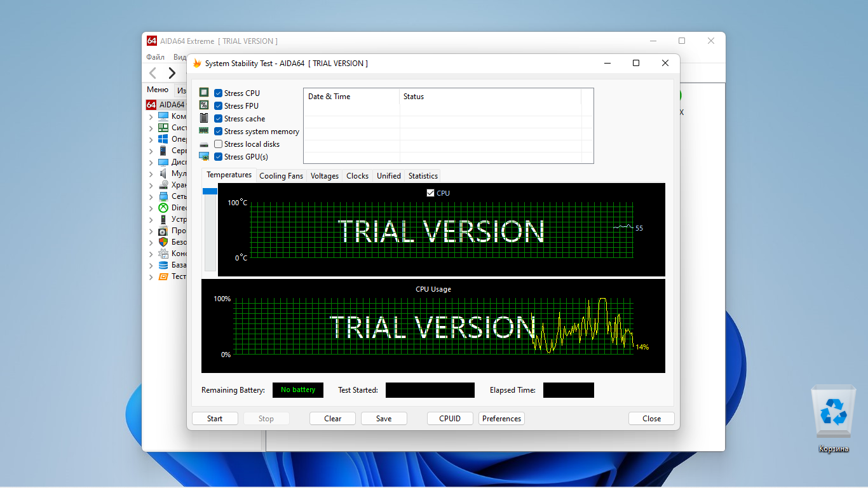Enable the Stress local disks checkbox
868x488 pixels.
pos(218,144)
